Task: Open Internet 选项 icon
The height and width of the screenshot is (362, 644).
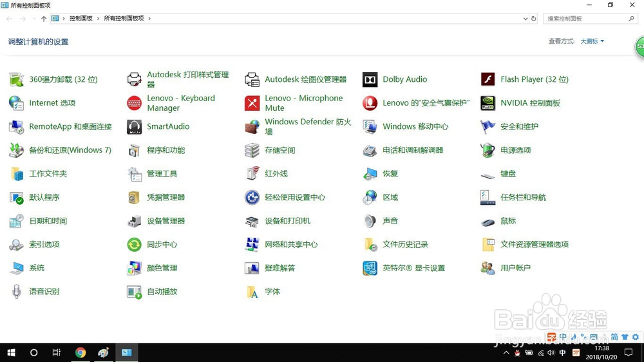Action: pyautogui.click(x=17, y=103)
